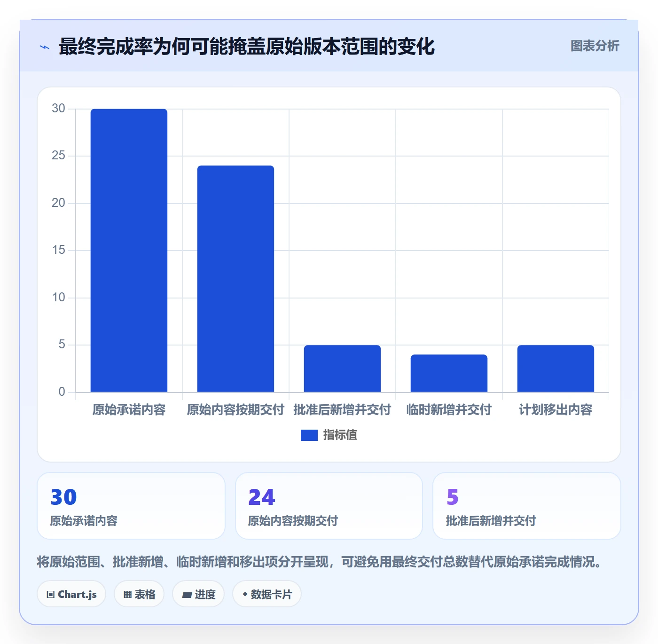This screenshot has width=658, height=644.
Task: Click 原始承诺内容 caption under number 30
Action: [x=84, y=521]
